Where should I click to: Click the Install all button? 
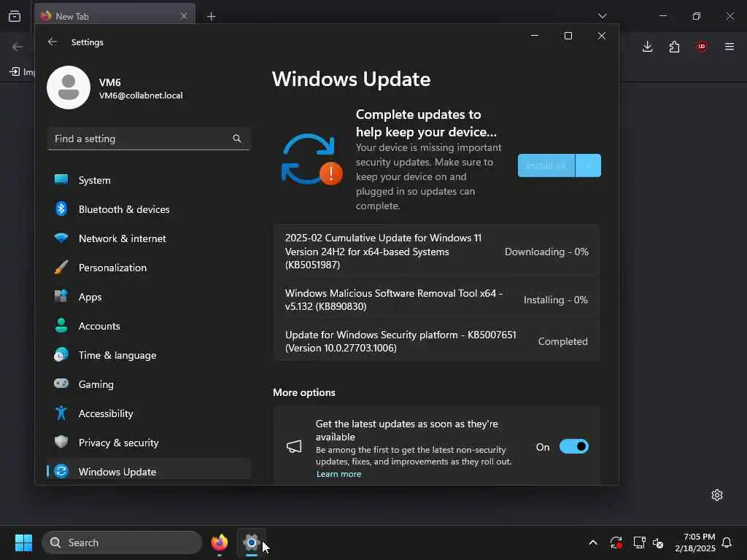point(546,166)
